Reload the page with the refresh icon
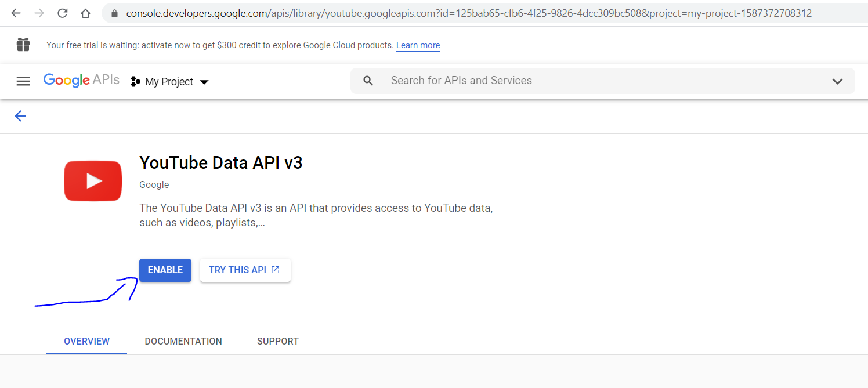Image resolution: width=868 pixels, height=388 pixels. click(62, 13)
